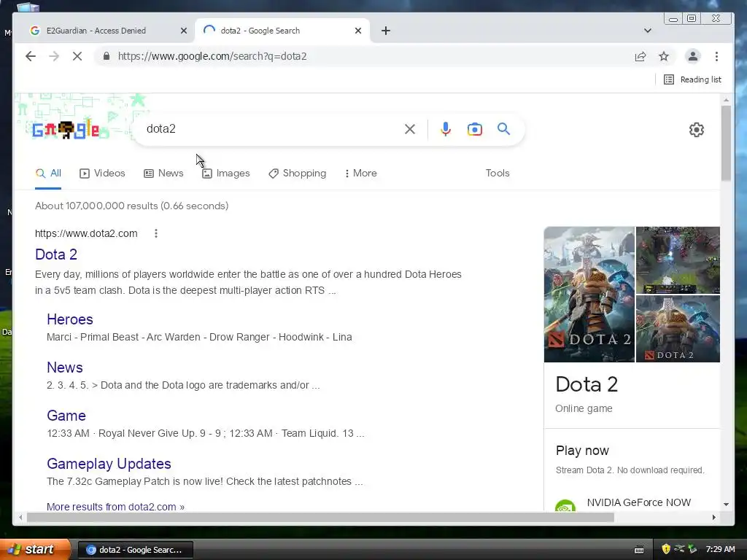Image resolution: width=747 pixels, height=560 pixels.
Task: Open top-right gameplay screenshot thumbnail
Action: point(678,260)
